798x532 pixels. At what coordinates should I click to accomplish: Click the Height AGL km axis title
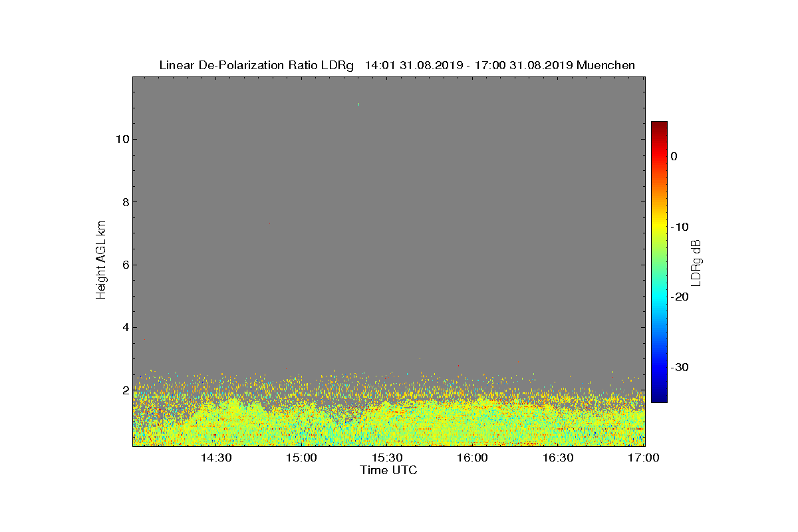pyautogui.click(x=101, y=261)
